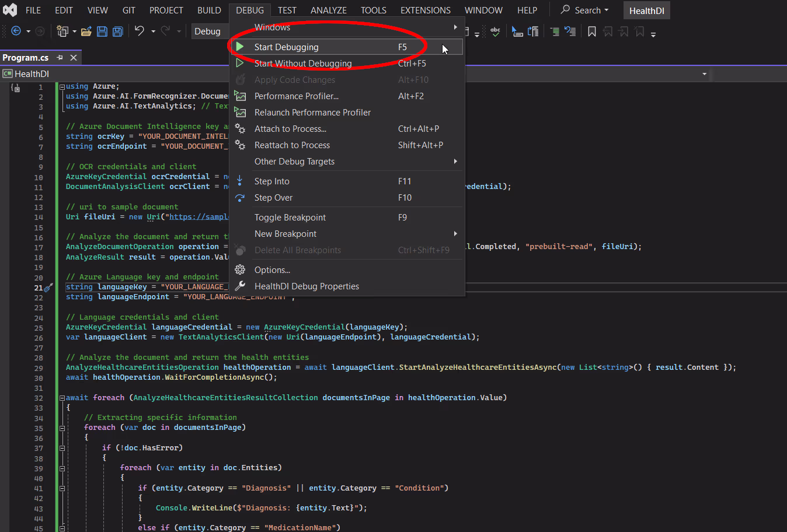The width and height of the screenshot is (787, 532).
Task: Open the Navigate Backward history dropdown arrow
Action: click(x=27, y=31)
